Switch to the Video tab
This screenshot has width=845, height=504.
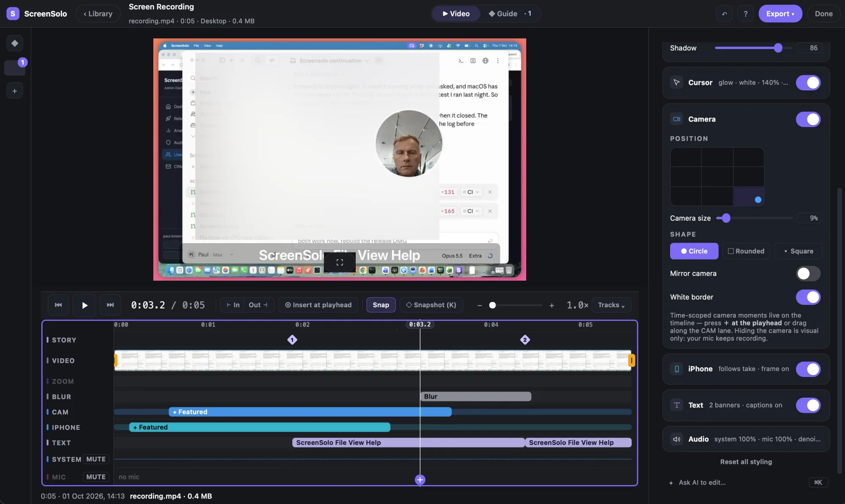tap(456, 14)
